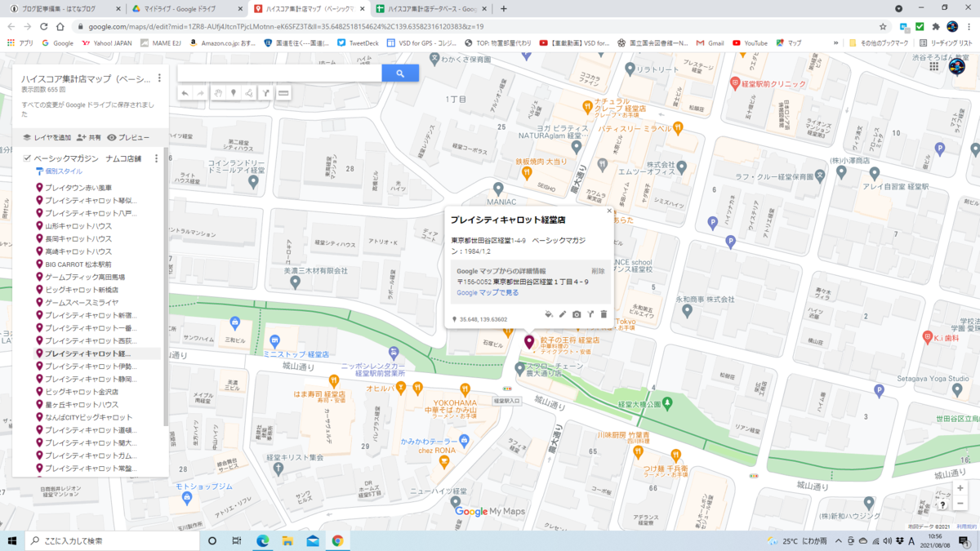This screenshot has height=551, width=980.
Task: Click taskbar search box ここに入力して検索
Action: [x=110, y=540]
